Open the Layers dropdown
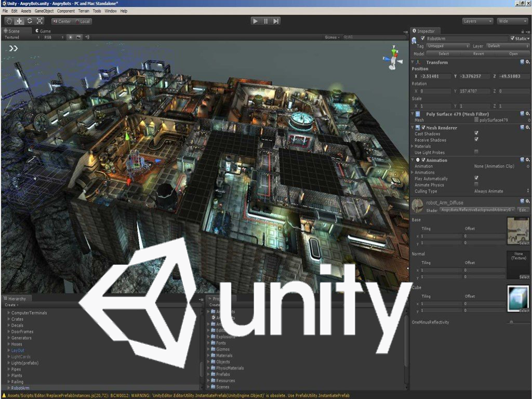532x399 pixels. (477, 21)
